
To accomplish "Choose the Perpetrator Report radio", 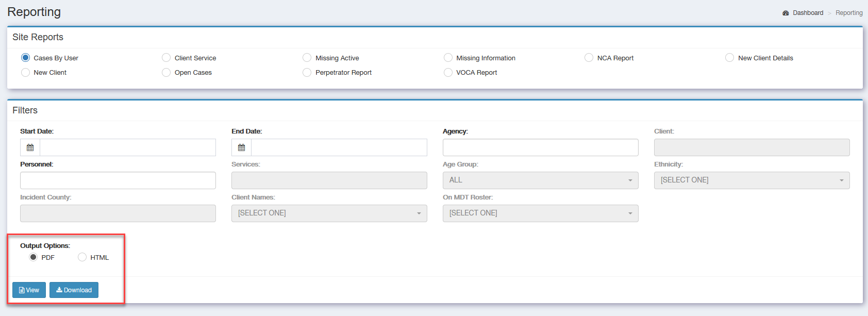I will [307, 72].
